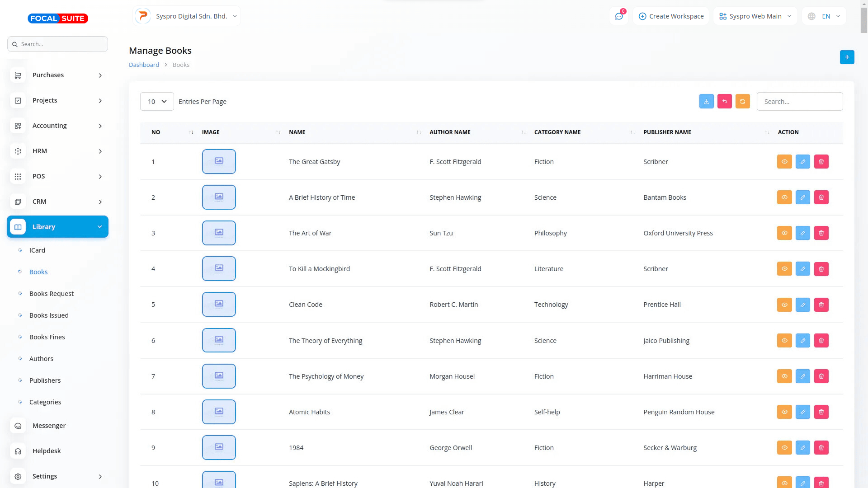Open entries per page dropdown
The image size is (868, 488).
coord(157,102)
